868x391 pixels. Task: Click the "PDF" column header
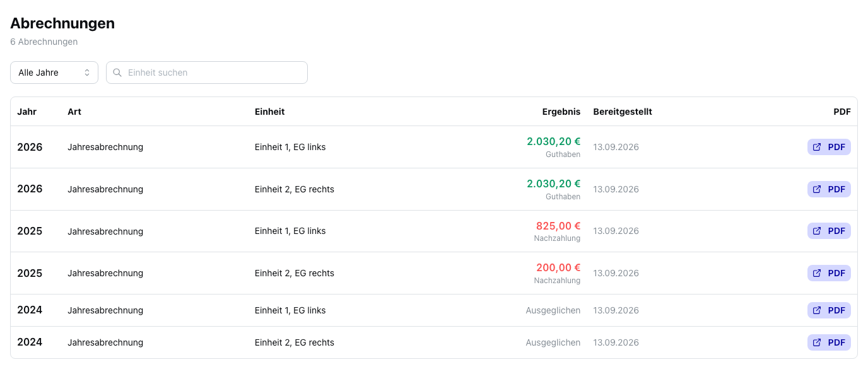[x=842, y=112]
